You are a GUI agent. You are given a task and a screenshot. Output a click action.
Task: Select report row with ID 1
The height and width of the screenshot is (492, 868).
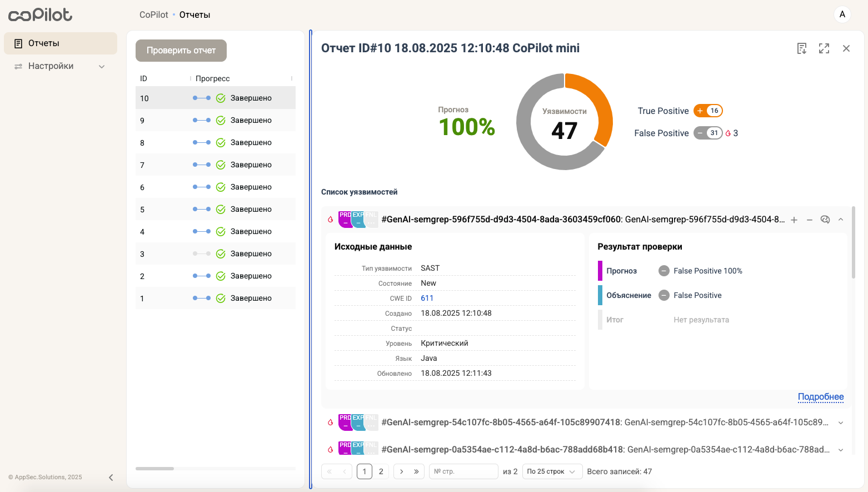pos(216,298)
